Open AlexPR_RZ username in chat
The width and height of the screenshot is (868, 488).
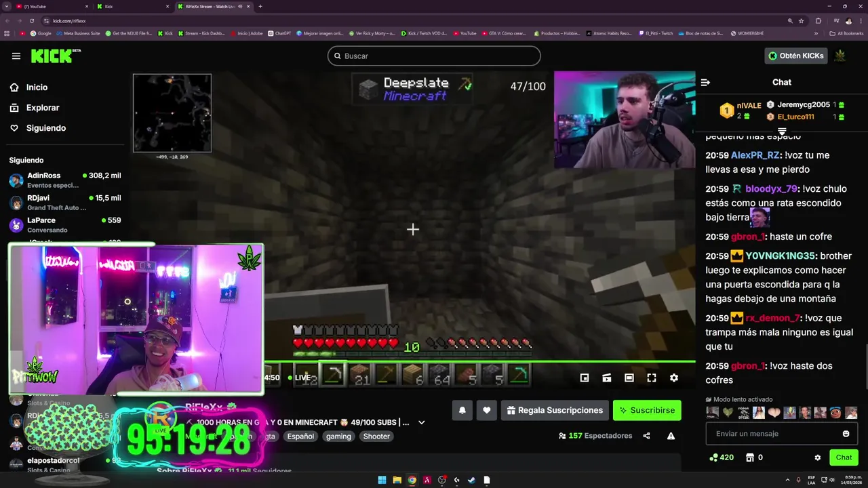point(755,155)
